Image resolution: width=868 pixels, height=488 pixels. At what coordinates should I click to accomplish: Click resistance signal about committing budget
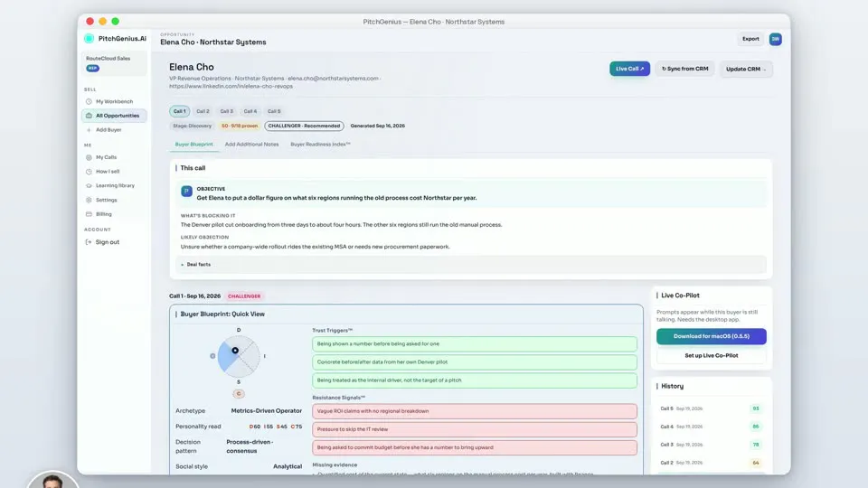tap(475, 447)
